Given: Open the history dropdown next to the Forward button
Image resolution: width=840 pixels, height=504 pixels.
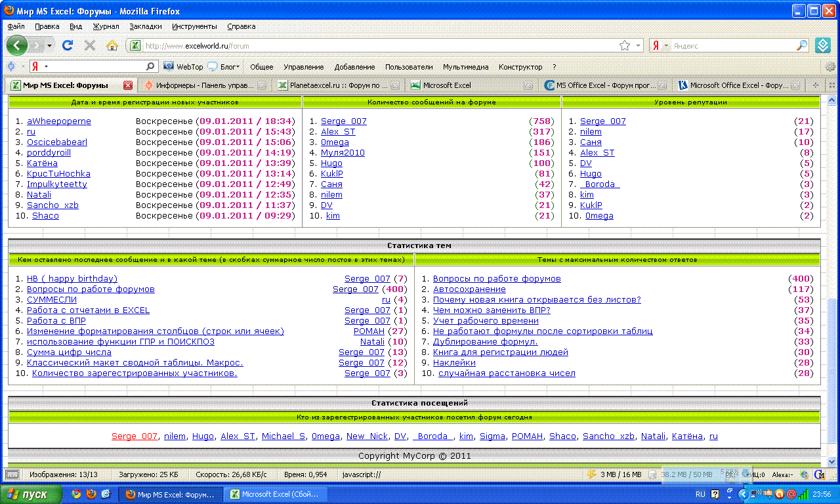Looking at the screenshot, I should coord(50,46).
